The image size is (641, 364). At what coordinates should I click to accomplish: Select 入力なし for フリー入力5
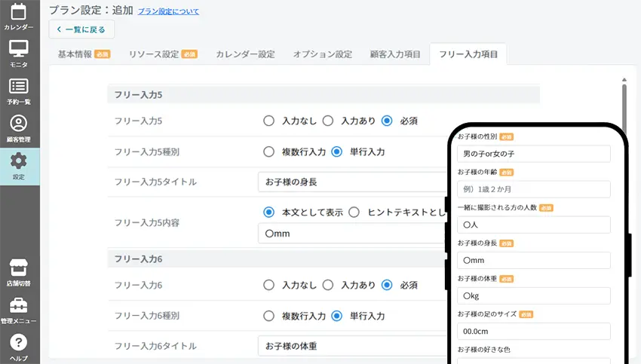click(268, 121)
